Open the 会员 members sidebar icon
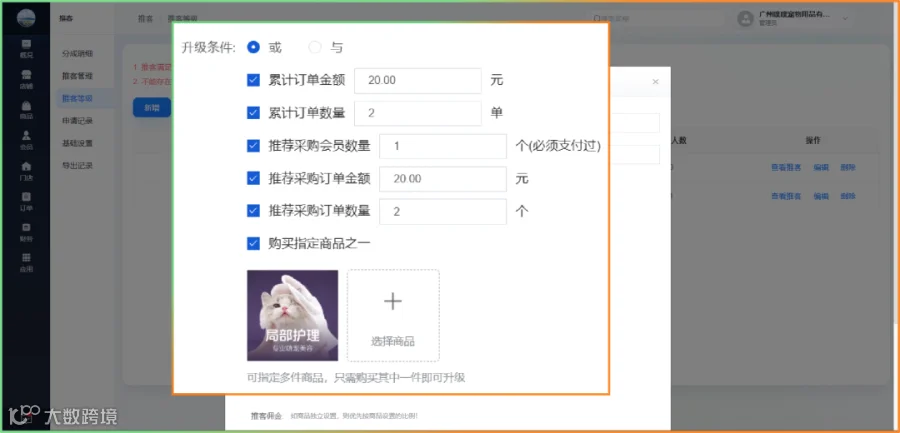The width and height of the screenshot is (900, 433). [26, 140]
